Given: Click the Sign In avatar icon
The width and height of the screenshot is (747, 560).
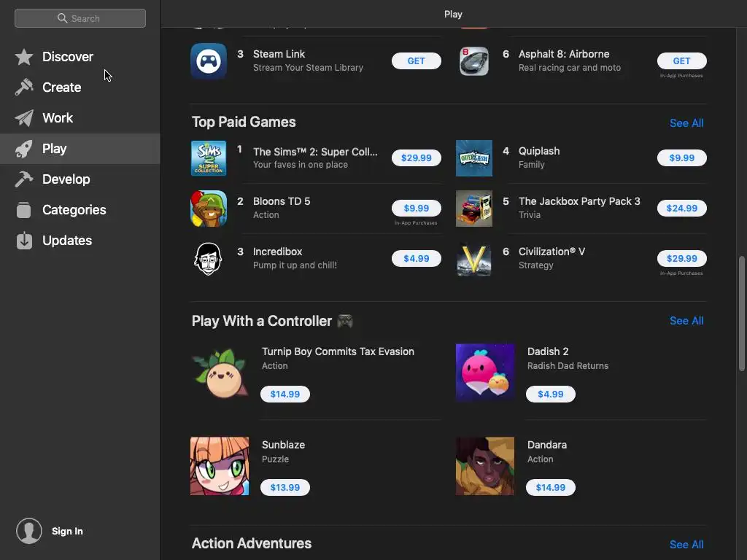Looking at the screenshot, I should [29, 531].
